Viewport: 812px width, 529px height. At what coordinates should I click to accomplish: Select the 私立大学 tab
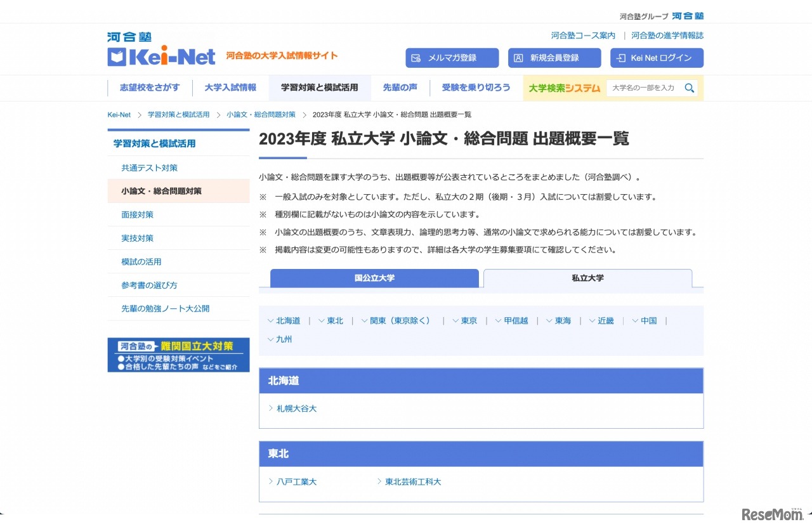[587, 278]
